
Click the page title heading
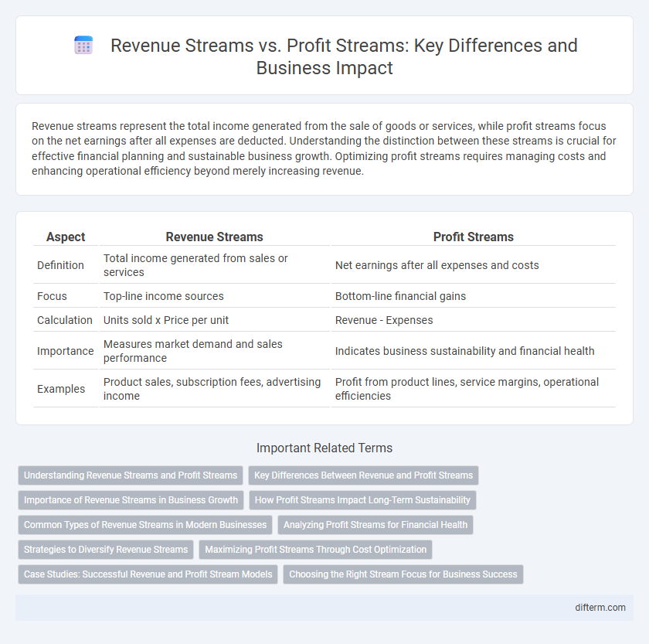[344, 56]
